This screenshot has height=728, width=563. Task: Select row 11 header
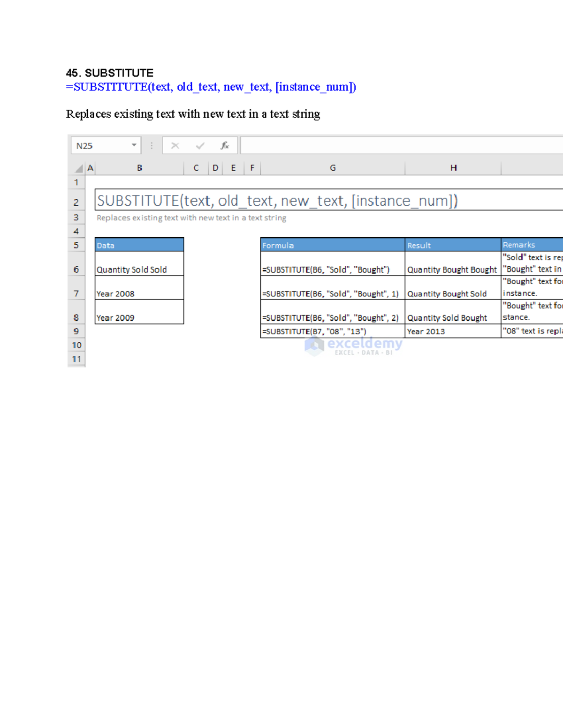click(x=76, y=360)
